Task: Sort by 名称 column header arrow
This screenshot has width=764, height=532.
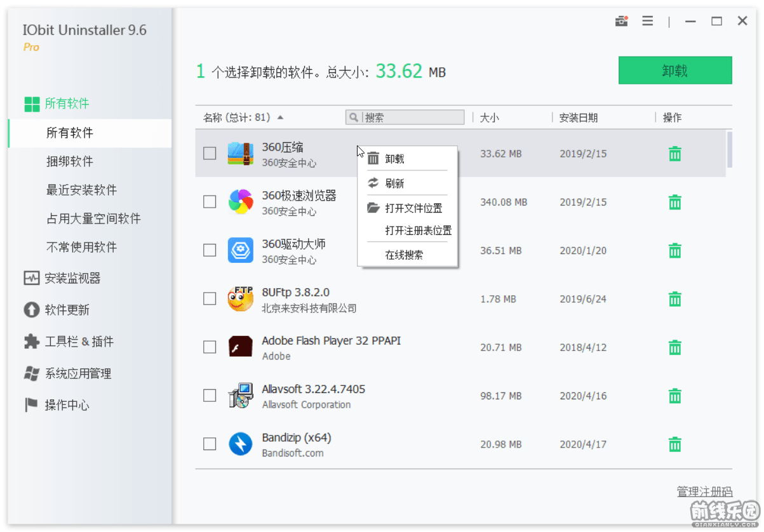Action: tap(281, 117)
